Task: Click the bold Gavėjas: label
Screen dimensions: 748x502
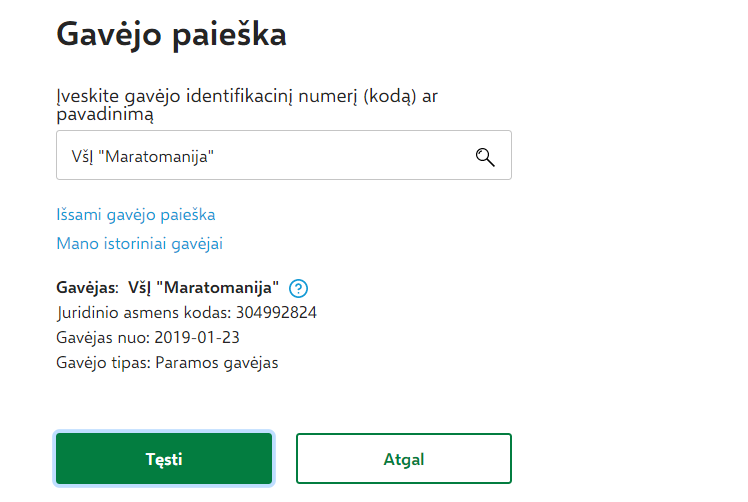Action: [87, 288]
